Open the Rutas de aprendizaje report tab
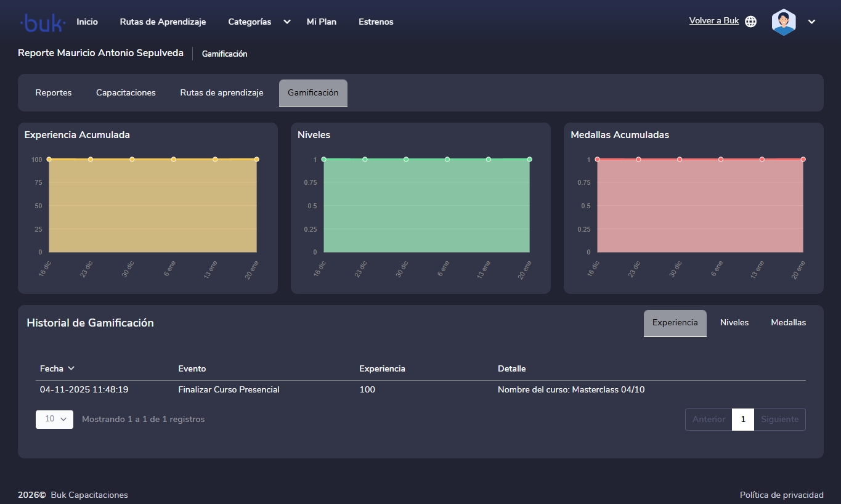The width and height of the screenshot is (841, 504). click(x=221, y=93)
